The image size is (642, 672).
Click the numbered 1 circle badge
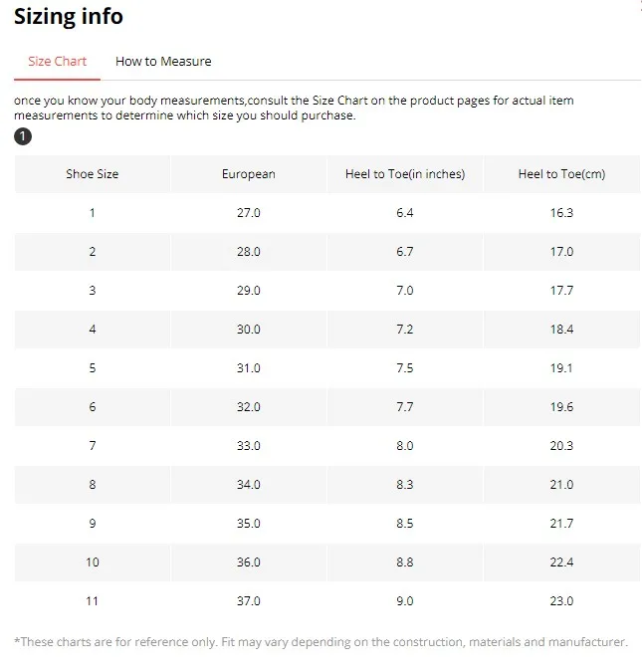click(x=23, y=136)
